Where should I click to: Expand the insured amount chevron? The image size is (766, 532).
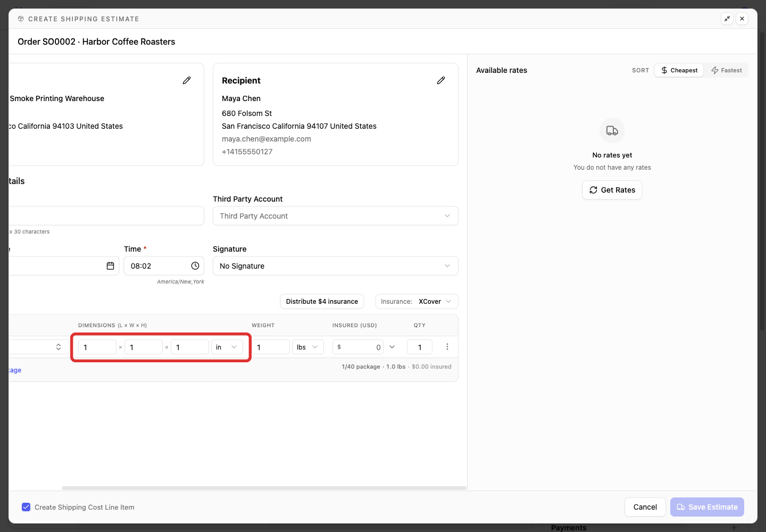point(392,347)
